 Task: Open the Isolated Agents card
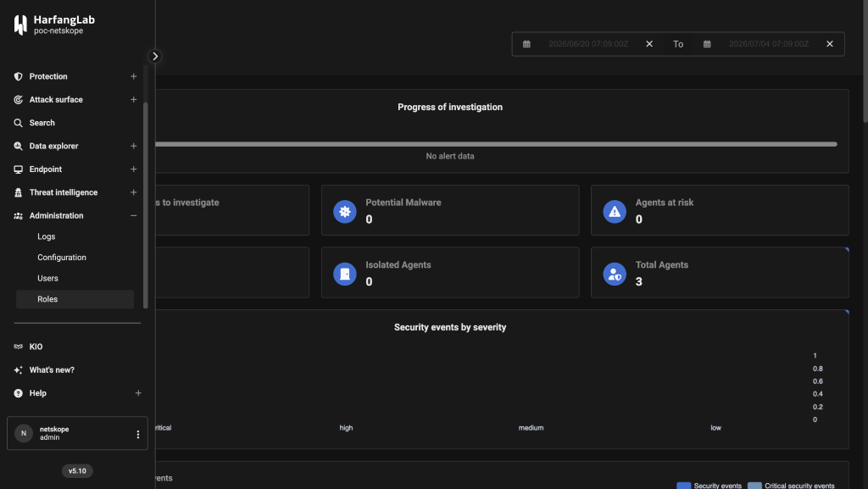click(450, 273)
